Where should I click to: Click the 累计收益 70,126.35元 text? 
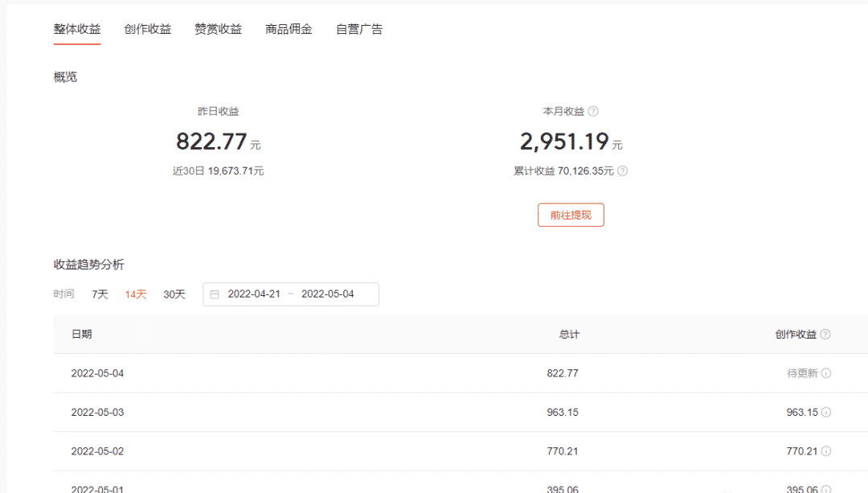pyautogui.click(x=563, y=171)
